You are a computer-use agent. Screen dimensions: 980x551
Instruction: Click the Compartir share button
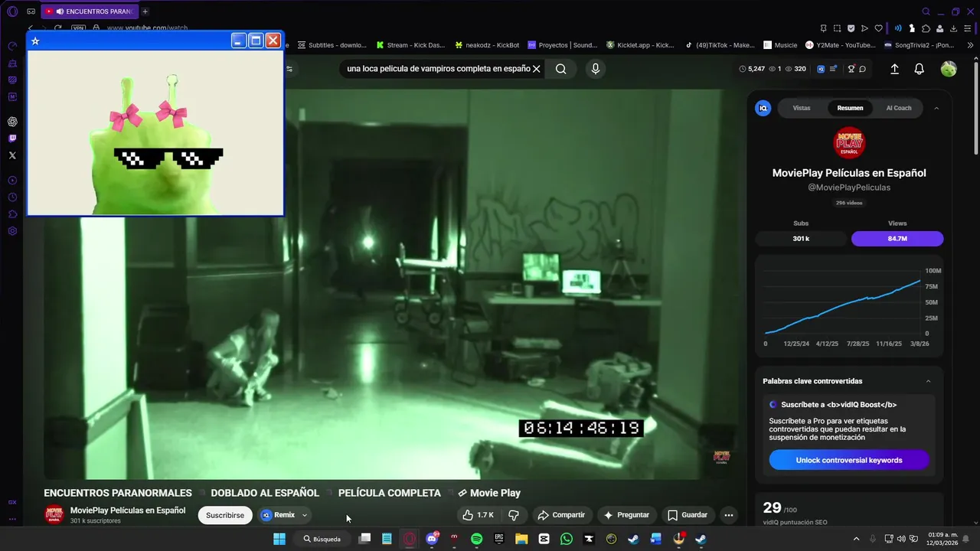561,515
